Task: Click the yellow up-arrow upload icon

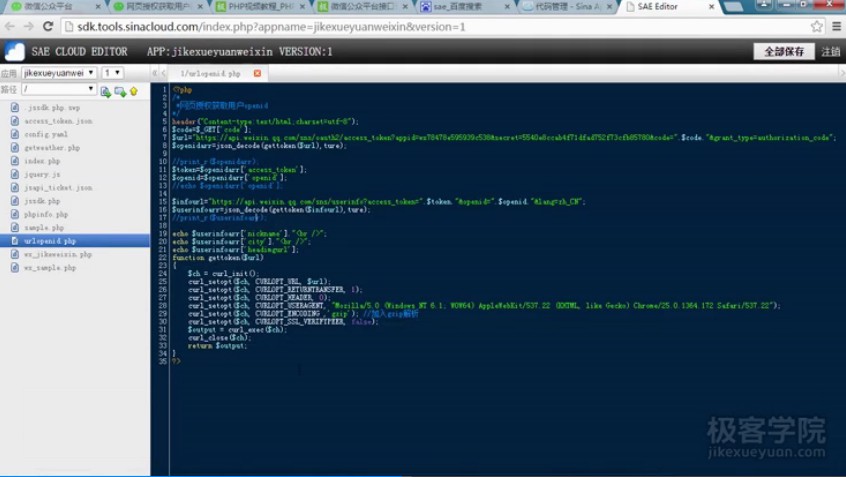Action: [133, 91]
